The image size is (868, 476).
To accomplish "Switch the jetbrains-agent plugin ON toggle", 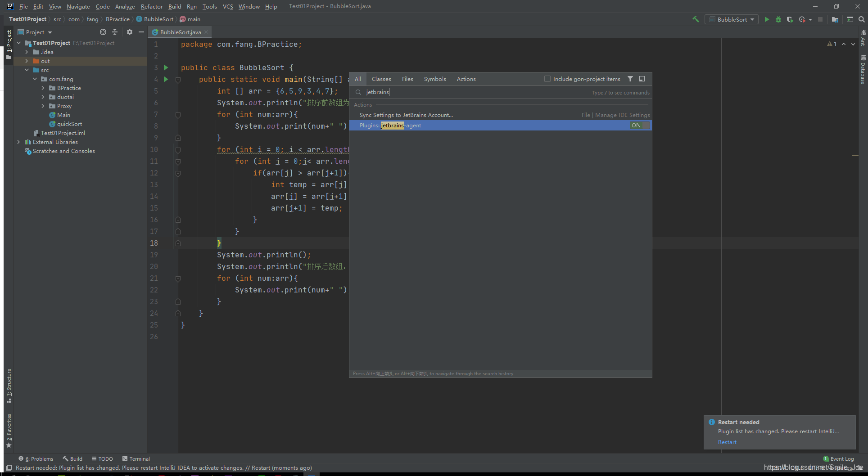I will click(640, 126).
